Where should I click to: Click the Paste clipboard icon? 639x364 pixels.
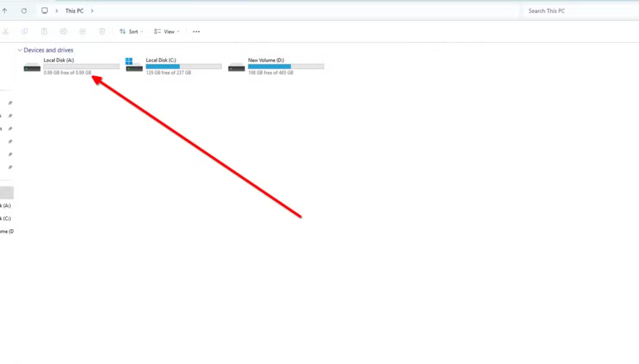[44, 31]
